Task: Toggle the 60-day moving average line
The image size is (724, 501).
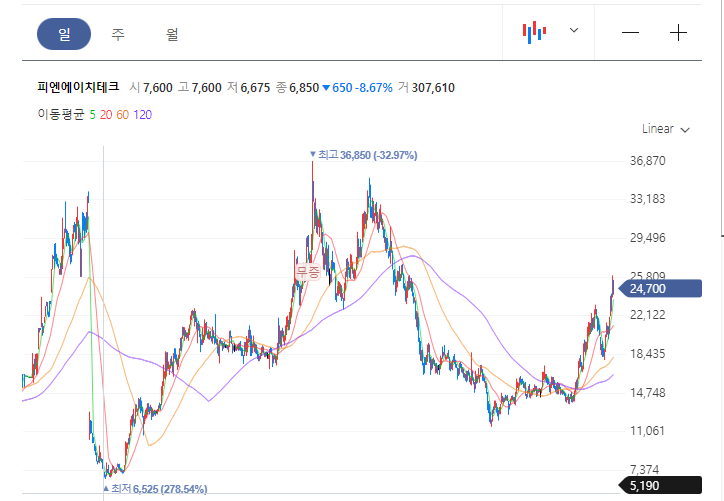Action: (x=122, y=115)
